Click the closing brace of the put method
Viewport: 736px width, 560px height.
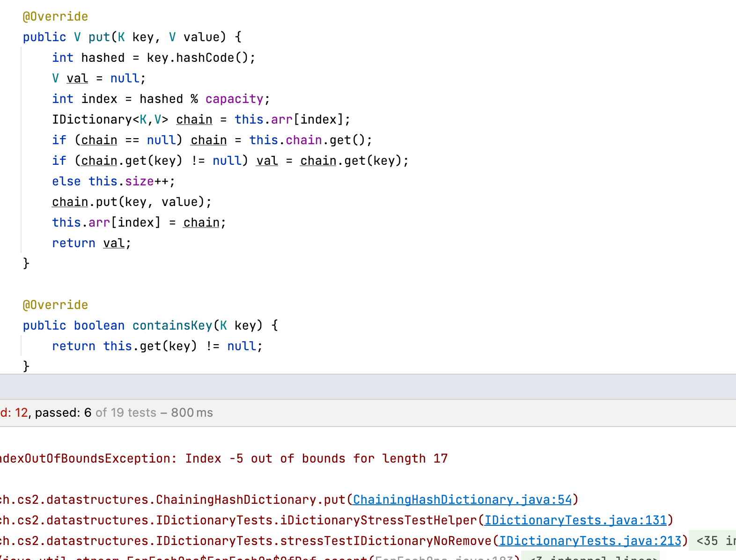pyautogui.click(x=26, y=264)
